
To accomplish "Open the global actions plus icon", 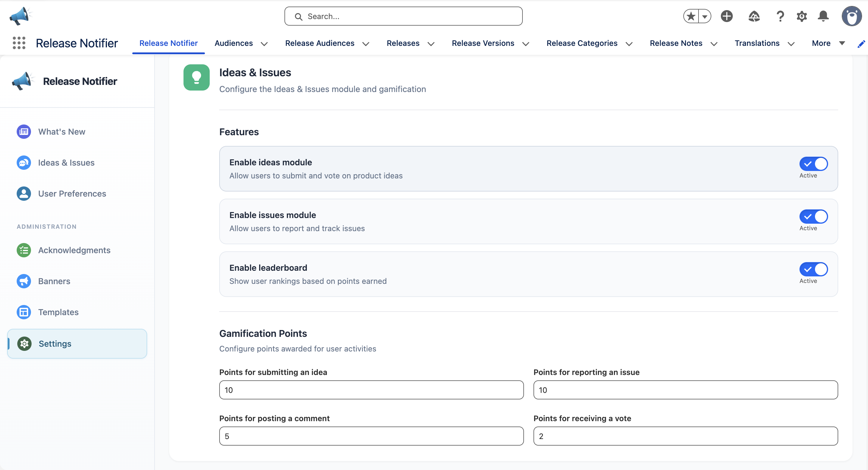I will (727, 16).
